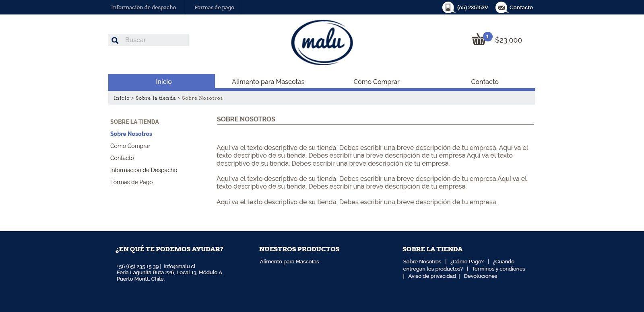Viewport: 644px width, 312px height.
Task: Open Información de Despacho sidebar link
Action: pos(144,170)
